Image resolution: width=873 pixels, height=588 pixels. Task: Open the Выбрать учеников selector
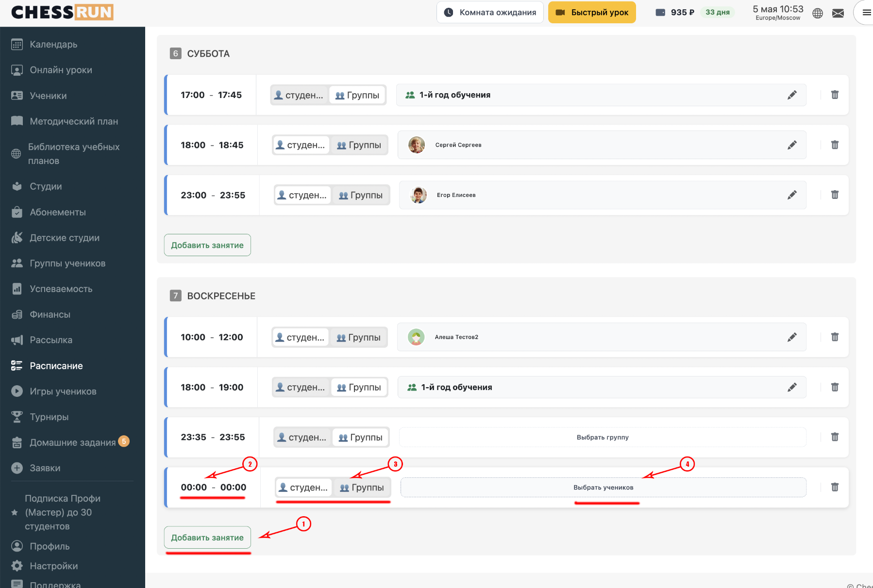tap(604, 487)
